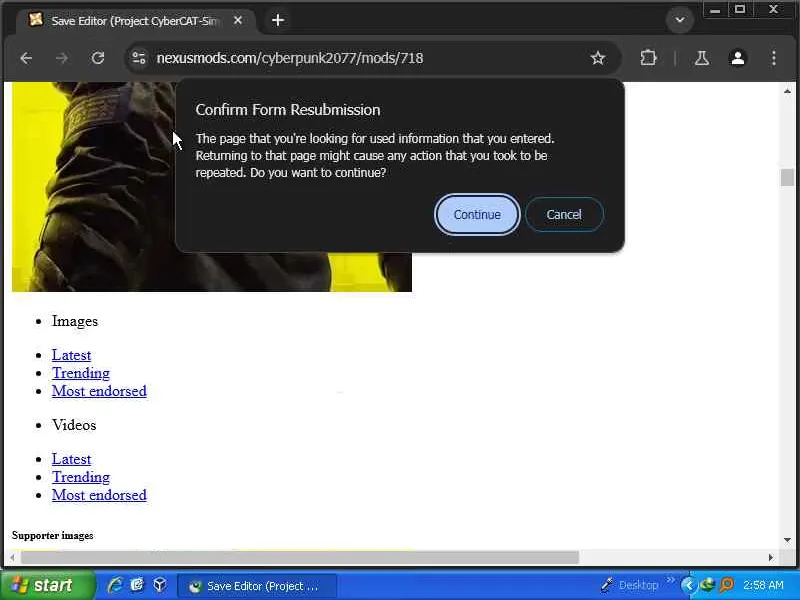The height and width of the screenshot is (600, 800).
Task: Click the Videos list heading
Action: tap(74, 425)
